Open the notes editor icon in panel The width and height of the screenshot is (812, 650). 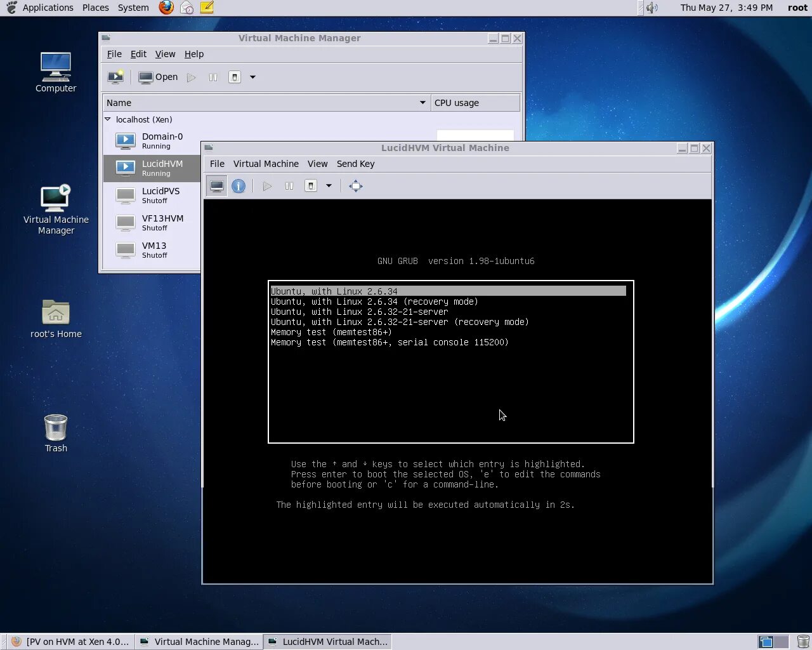pos(207,8)
